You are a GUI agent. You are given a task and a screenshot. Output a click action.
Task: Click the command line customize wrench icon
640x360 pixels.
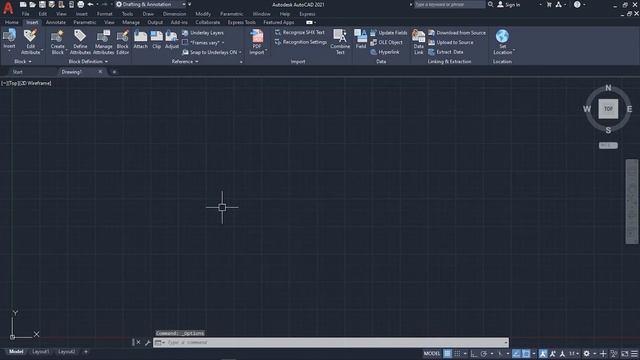pos(148,342)
